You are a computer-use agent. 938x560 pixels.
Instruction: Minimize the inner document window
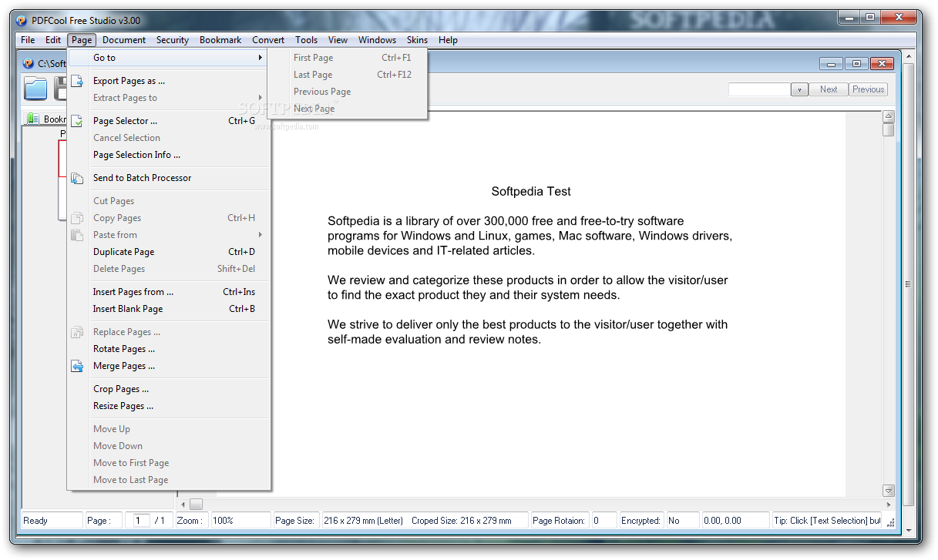coord(831,64)
